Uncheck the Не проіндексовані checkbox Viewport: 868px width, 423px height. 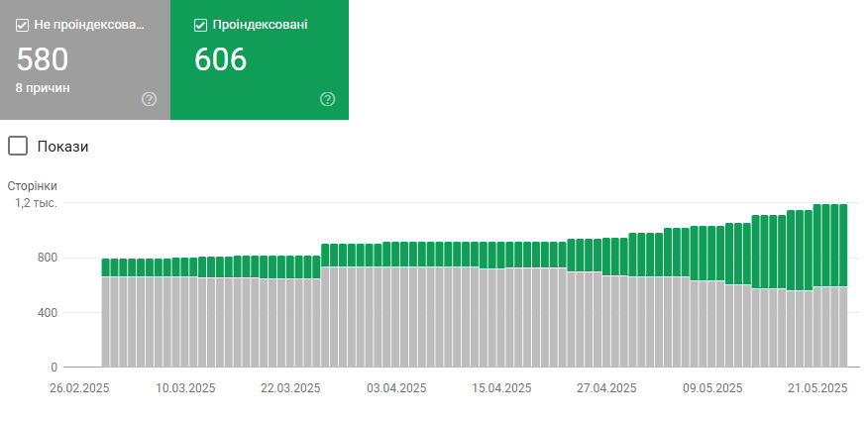[22, 26]
